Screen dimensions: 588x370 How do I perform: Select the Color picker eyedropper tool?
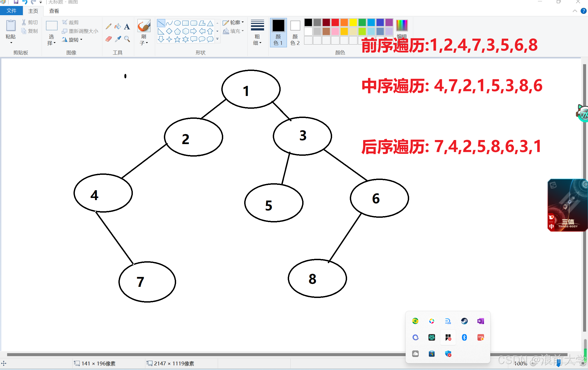[x=118, y=39]
